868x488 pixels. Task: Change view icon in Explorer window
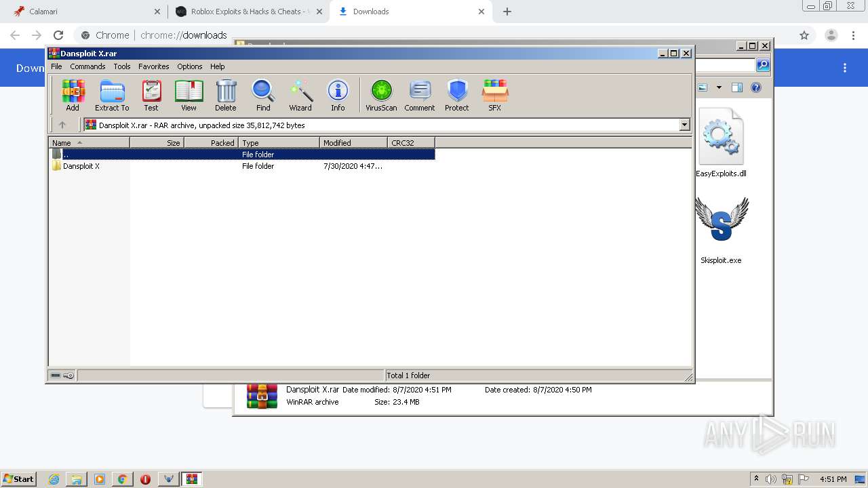tap(703, 87)
